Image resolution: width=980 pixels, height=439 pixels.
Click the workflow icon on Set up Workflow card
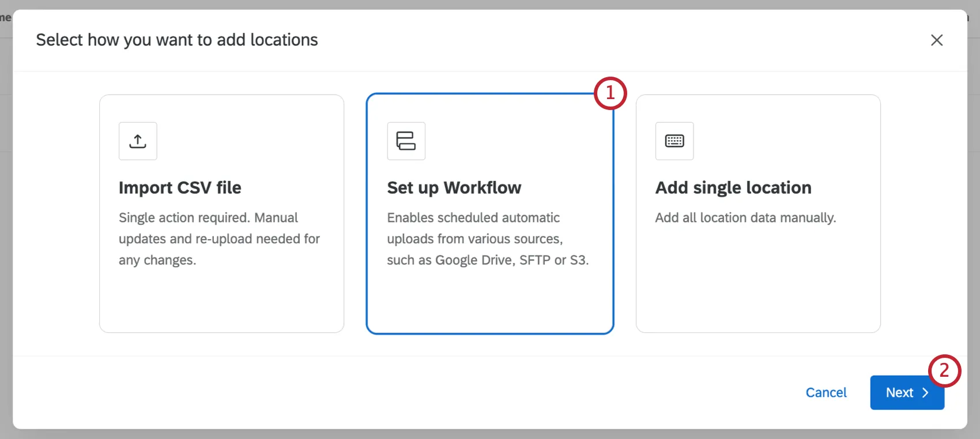(x=406, y=141)
